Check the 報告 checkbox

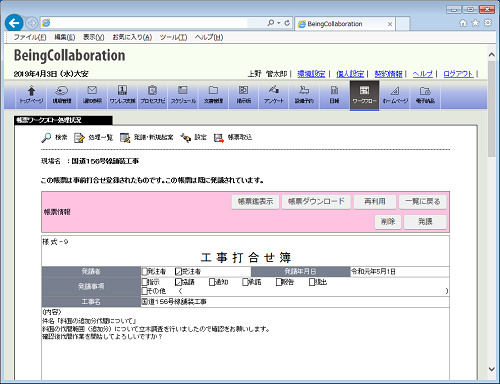(x=279, y=282)
